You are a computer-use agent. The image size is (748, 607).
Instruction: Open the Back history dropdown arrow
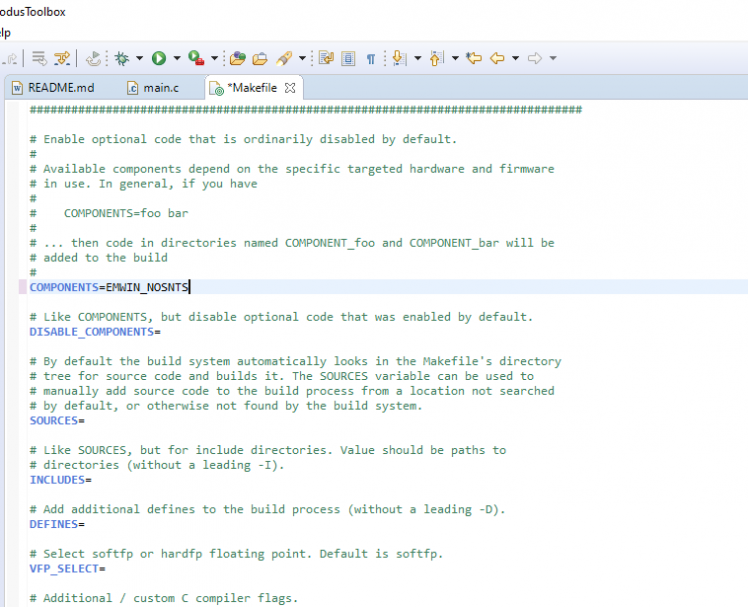(515, 58)
